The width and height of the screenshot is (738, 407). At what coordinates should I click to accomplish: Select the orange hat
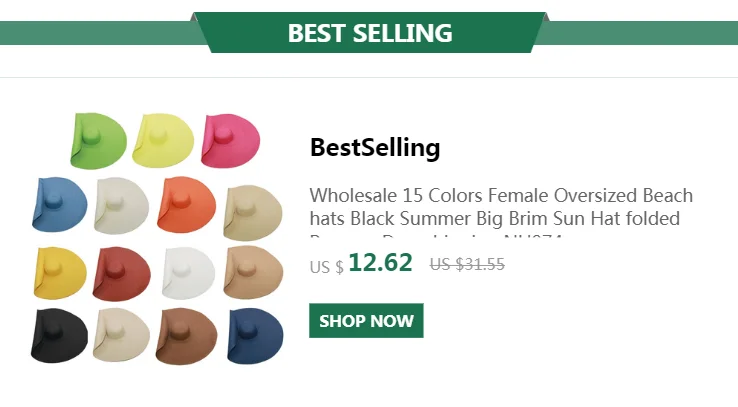click(x=187, y=201)
